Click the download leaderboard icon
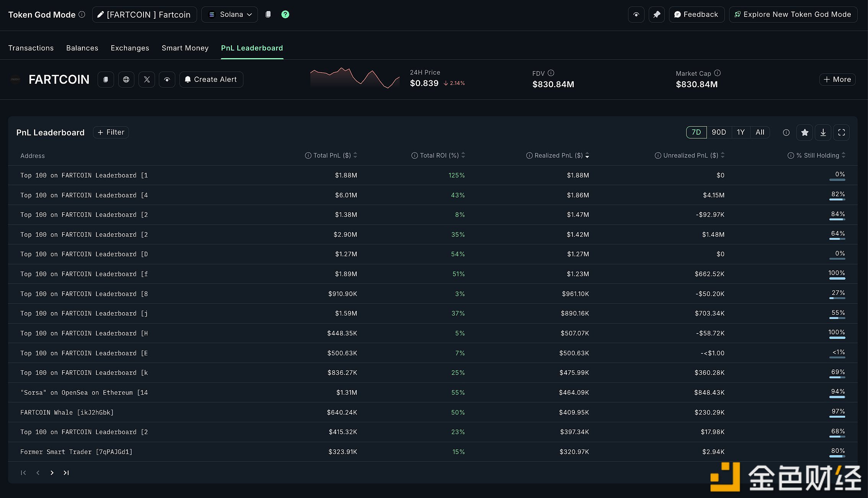The width and height of the screenshot is (868, 498). tap(823, 132)
